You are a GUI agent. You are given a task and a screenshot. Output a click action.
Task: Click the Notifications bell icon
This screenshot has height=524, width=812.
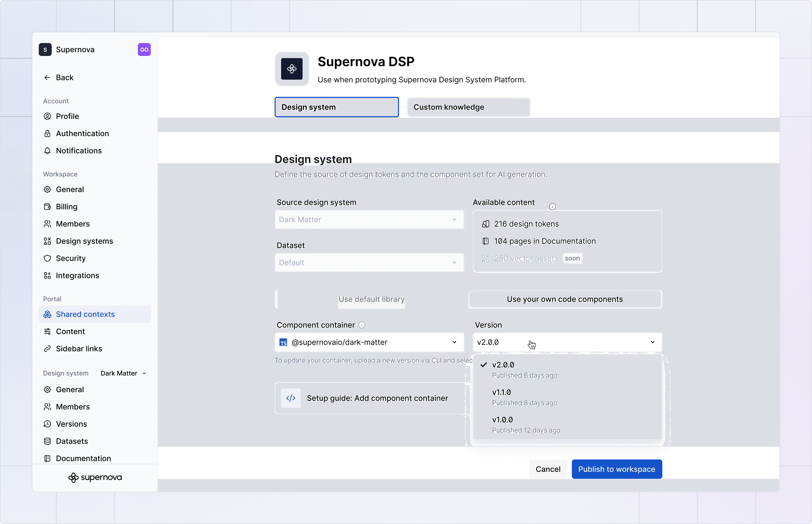pyautogui.click(x=47, y=151)
